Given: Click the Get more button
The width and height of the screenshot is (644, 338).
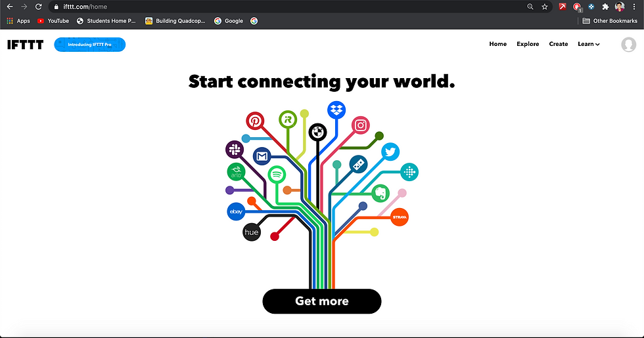Looking at the screenshot, I should (322, 301).
